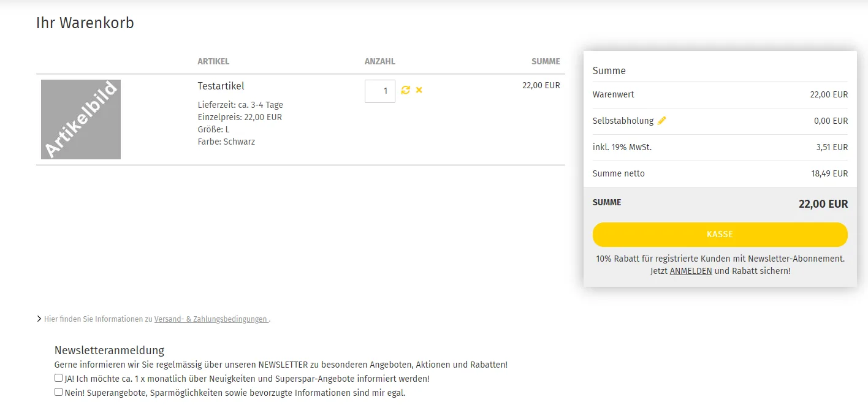
Task: Remove Testartikel with the yellow X icon
Action: point(419,90)
